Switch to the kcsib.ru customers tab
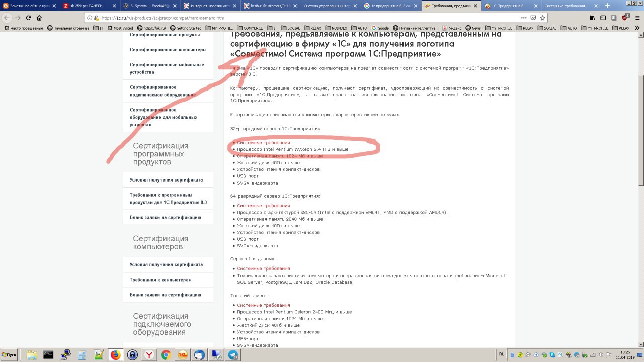This screenshot has height=362, width=644. (x=271, y=6)
